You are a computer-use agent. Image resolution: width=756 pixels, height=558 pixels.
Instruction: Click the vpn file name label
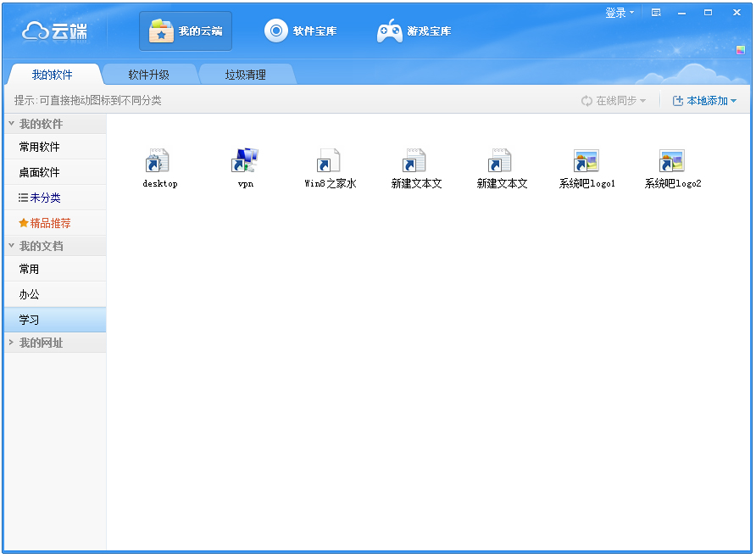coord(246,184)
